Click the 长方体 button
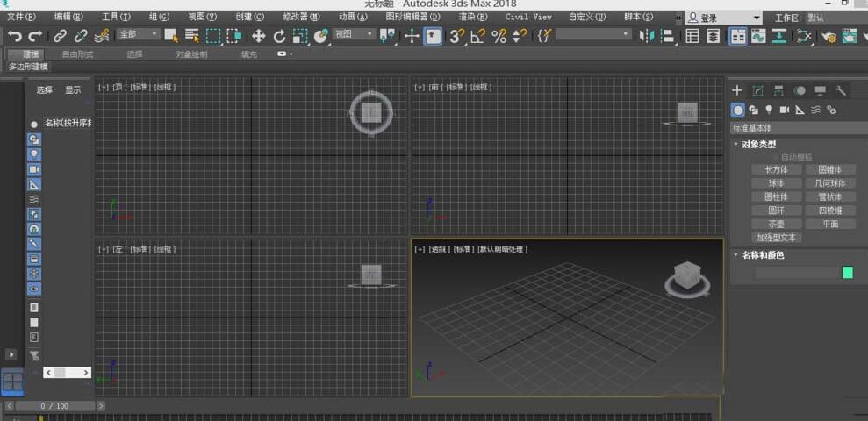Image resolution: width=868 pixels, height=421 pixels. point(776,169)
